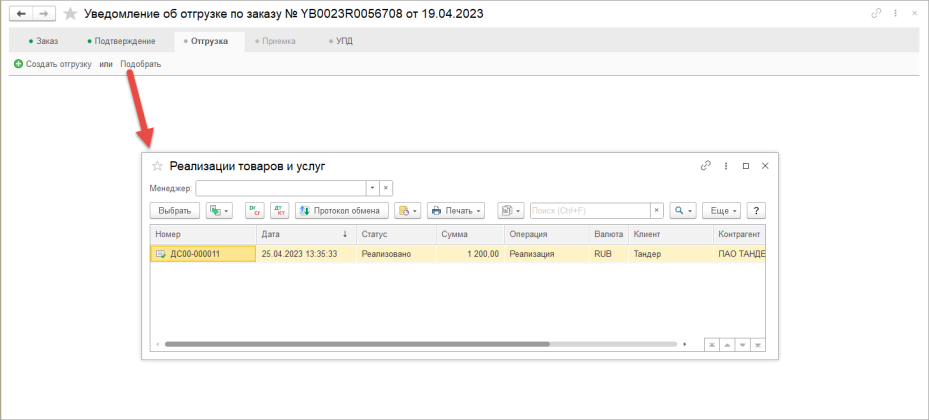This screenshot has height=420, width=929.
Task: Star the shipment notification as favorite
Action: (x=71, y=14)
